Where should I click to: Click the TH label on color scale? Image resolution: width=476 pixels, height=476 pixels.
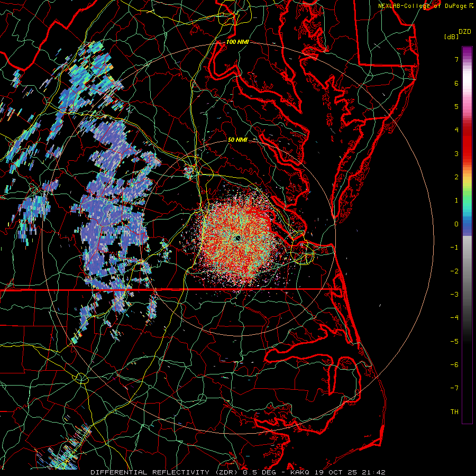pyautogui.click(x=454, y=412)
